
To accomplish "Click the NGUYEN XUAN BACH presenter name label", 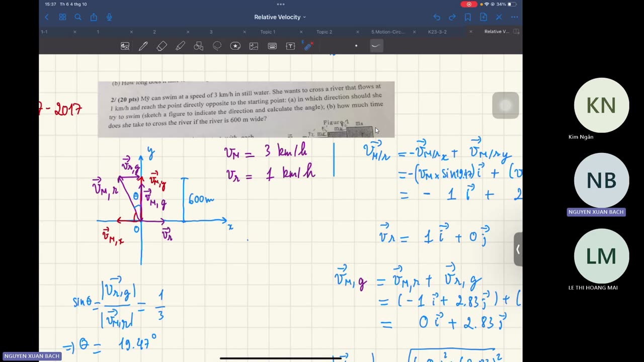I will pyautogui.click(x=32, y=356).
